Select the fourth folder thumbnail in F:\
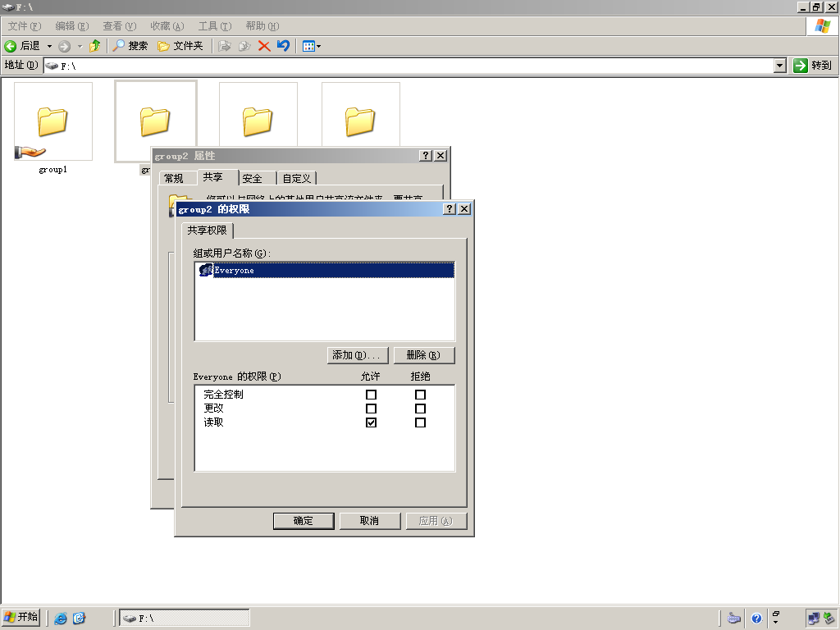Viewport: 840px width, 630px height. point(361,114)
